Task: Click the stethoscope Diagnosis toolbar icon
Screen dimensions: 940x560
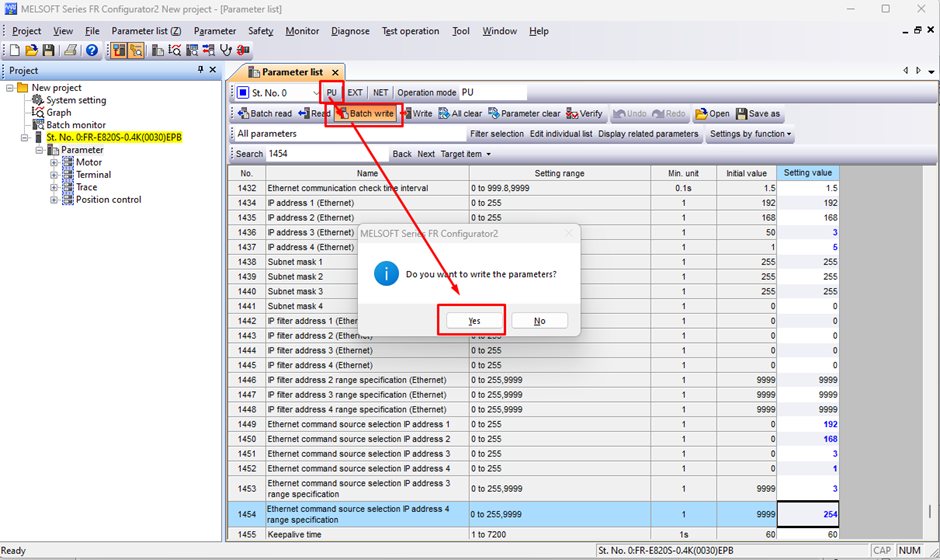Action: tap(225, 50)
